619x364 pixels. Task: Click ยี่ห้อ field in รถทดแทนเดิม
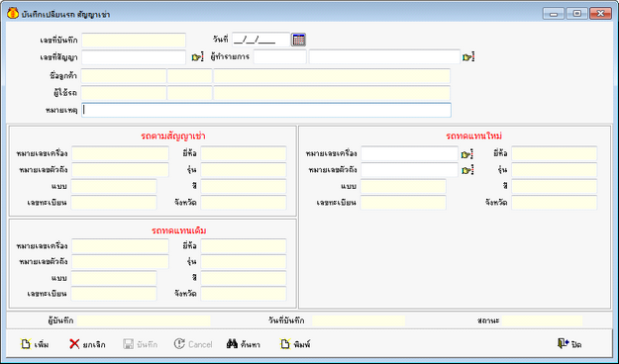(244, 246)
